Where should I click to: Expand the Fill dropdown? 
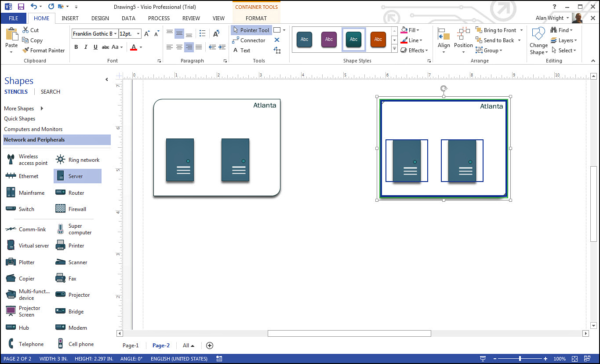410,30
